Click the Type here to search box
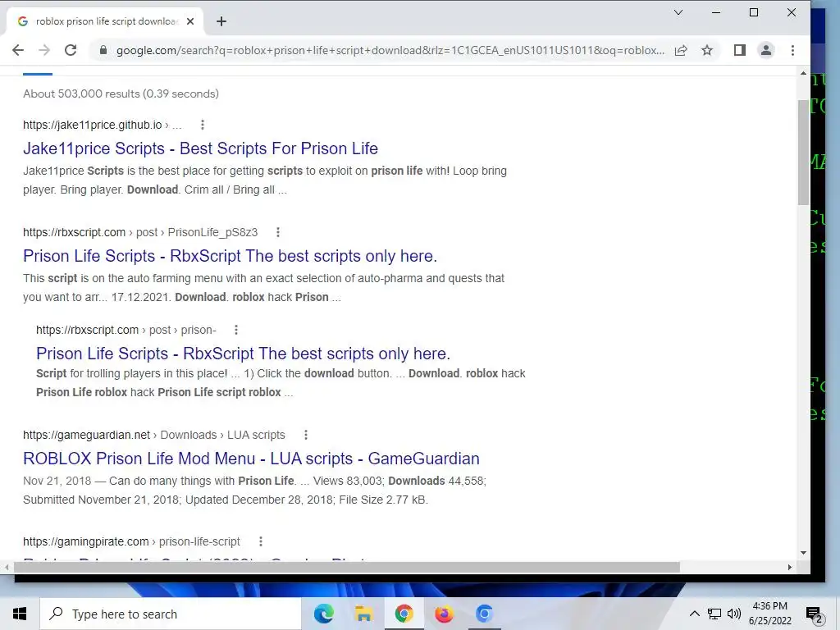840x630 pixels. click(171, 614)
